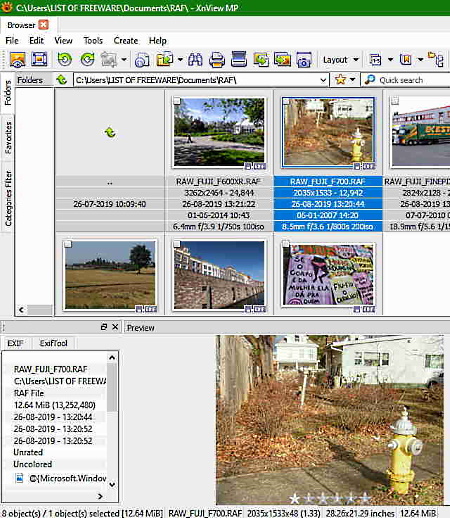This screenshot has height=518, width=450.
Task: Click the Quick search magnifier icon
Action: [x=369, y=80]
